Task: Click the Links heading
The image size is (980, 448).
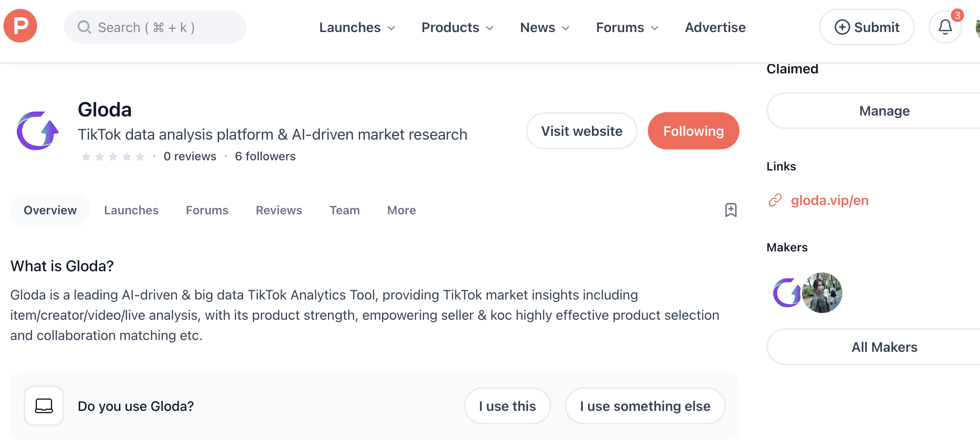Action: (x=781, y=166)
